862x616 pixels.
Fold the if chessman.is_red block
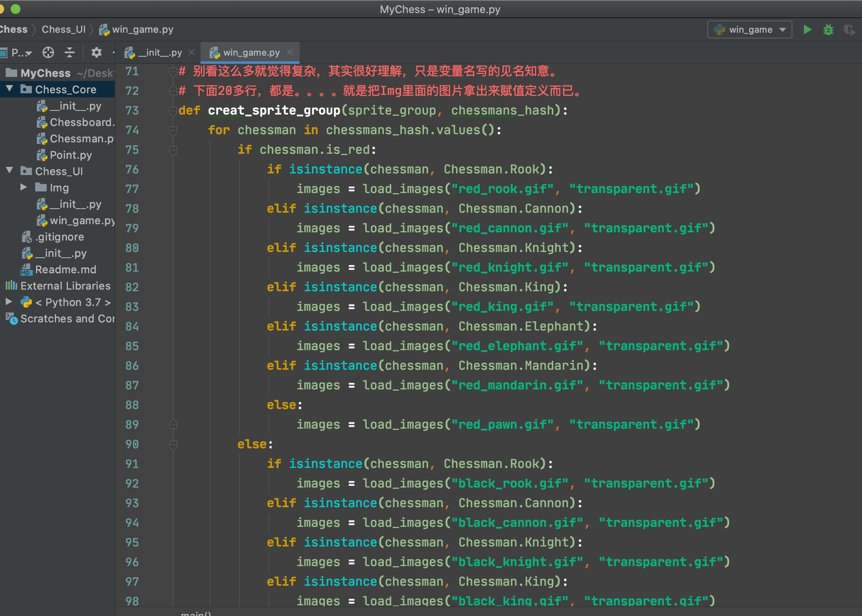[173, 150]
